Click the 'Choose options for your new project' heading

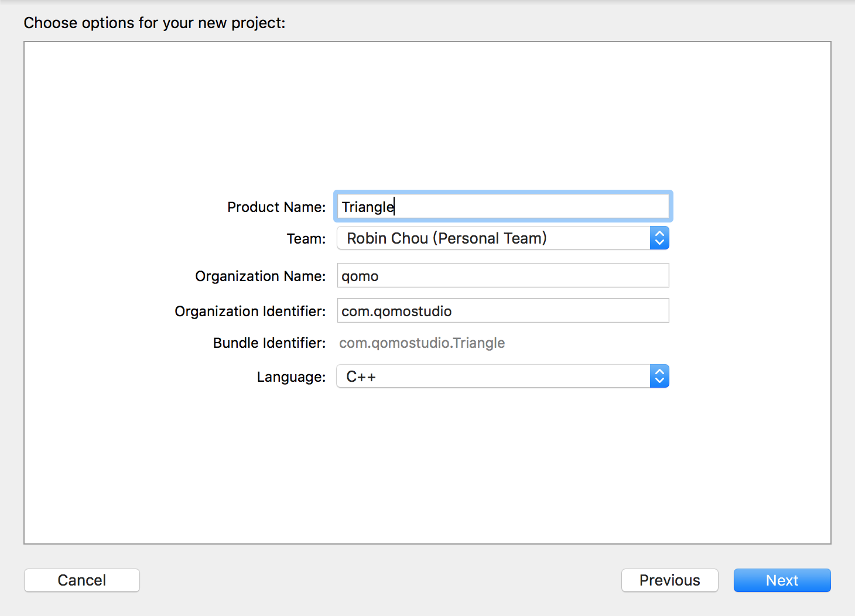click(x=155, y=23)
